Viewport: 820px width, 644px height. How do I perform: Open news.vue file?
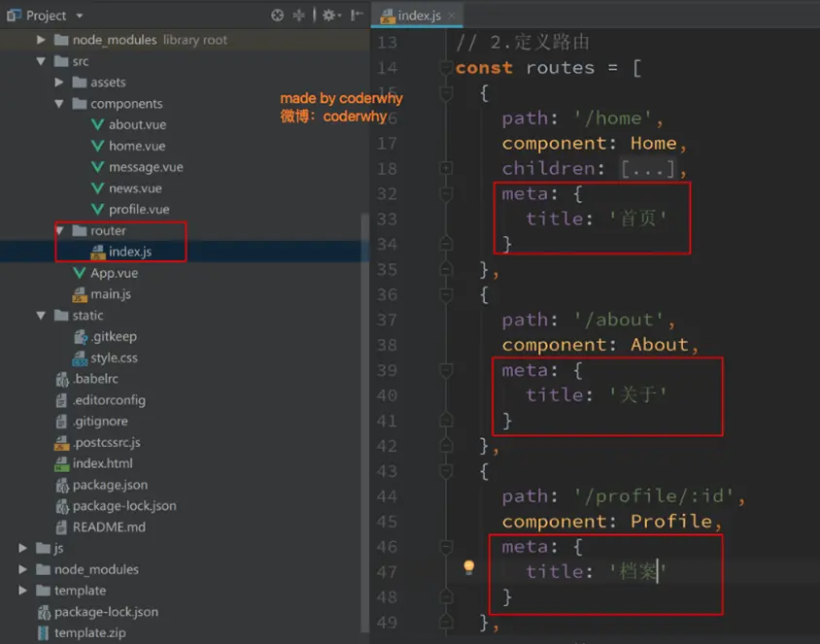pyautogui.click(x=135, y=188)
